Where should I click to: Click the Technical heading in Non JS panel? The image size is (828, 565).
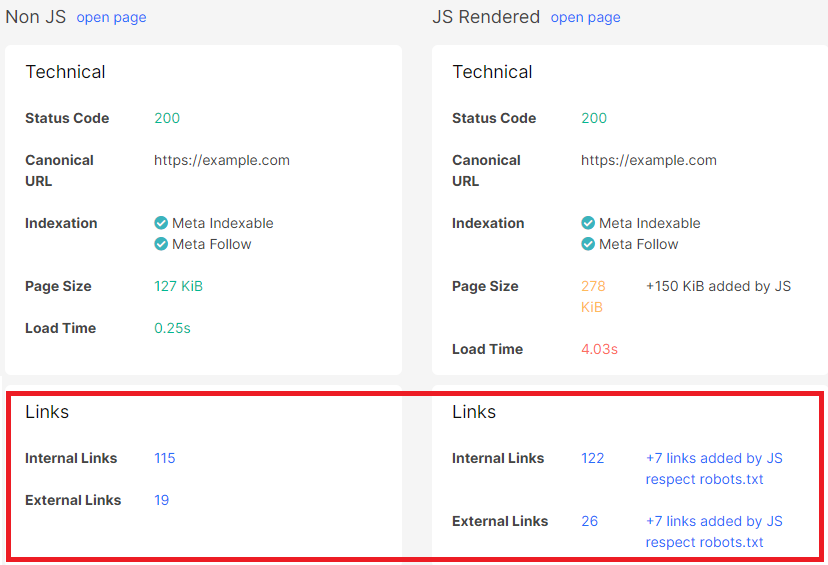65,72
